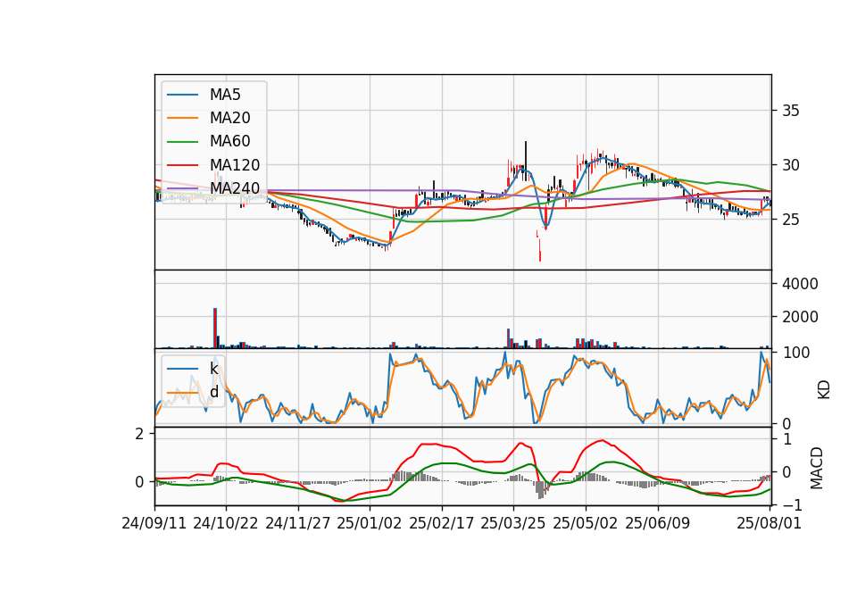This screenshot has width=857, height=616.
Task: Click the MA120 legend label
Action: (235, 165)
